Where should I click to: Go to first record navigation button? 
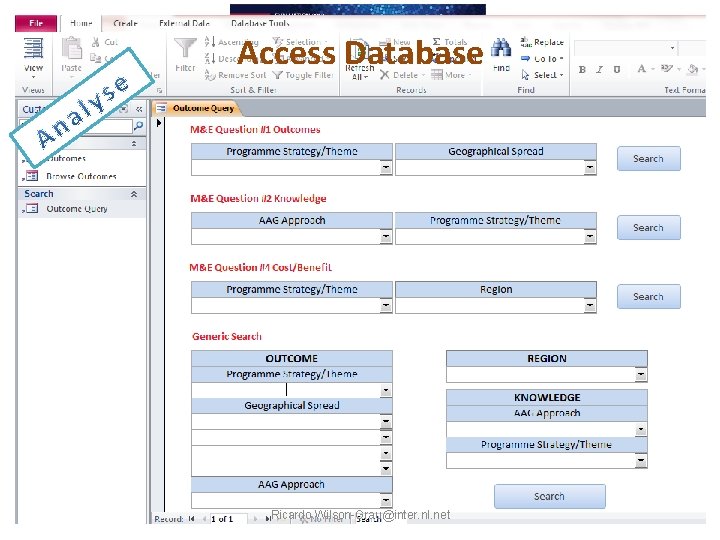191,519
